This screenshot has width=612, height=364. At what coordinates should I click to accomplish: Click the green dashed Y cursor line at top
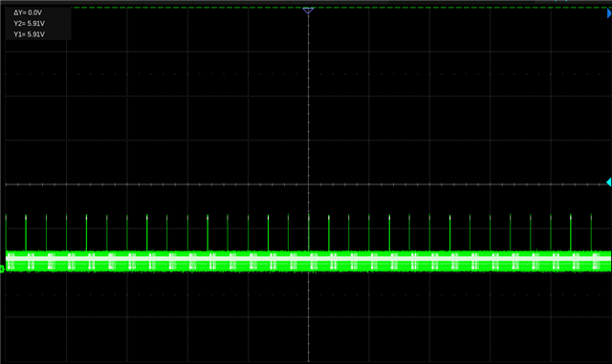pyautogui.click(x=339, y=8)
